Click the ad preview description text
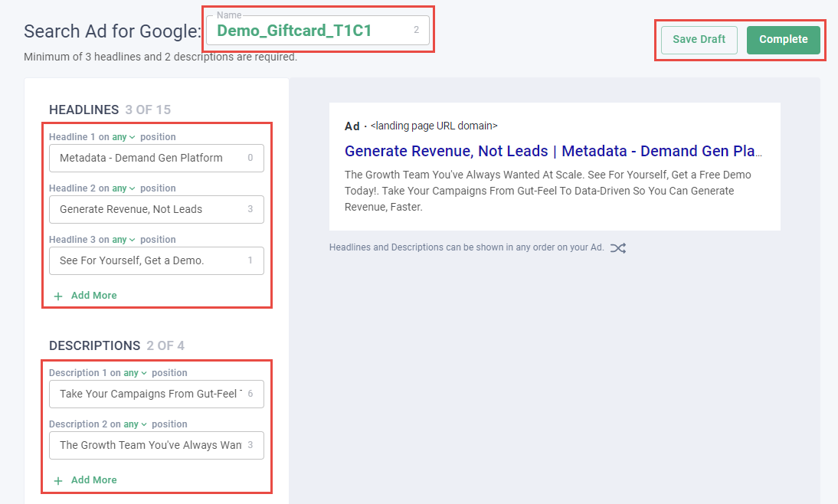This screenshot has height=504, width=838. click(x=548, y=191)
